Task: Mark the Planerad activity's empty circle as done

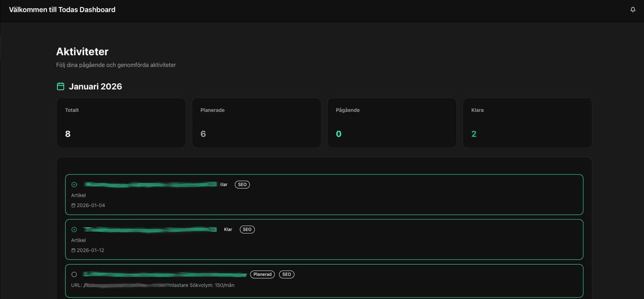Action: coord(74,274)
